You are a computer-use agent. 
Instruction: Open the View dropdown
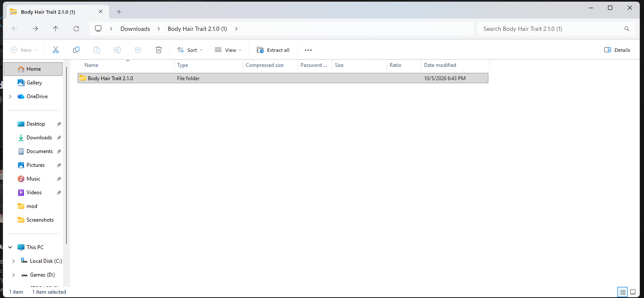(x=228, y=50)
